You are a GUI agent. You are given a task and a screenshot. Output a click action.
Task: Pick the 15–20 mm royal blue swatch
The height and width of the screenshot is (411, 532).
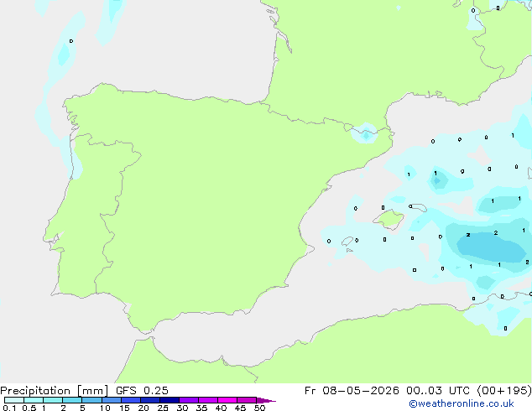tap(130, 400)
